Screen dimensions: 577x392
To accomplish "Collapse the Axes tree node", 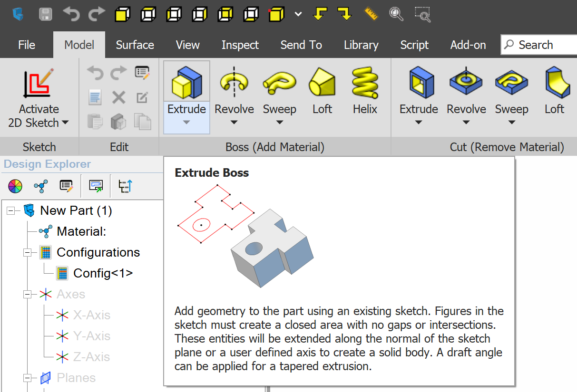I will click(27, 294).
